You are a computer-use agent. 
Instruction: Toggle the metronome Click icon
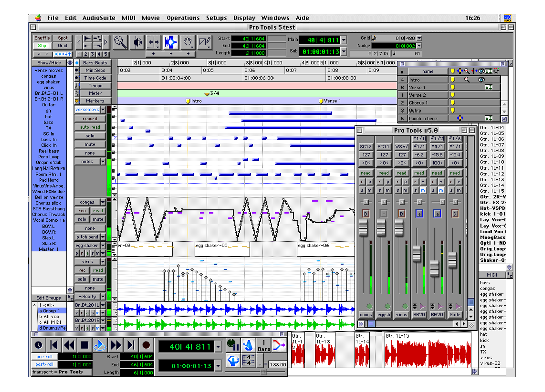tap(248, 345)
